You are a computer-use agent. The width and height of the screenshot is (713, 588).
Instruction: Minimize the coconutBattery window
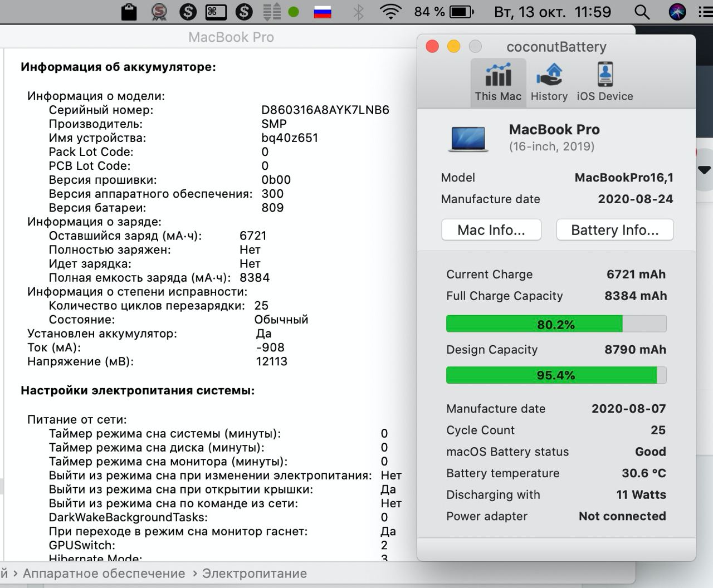454,47
